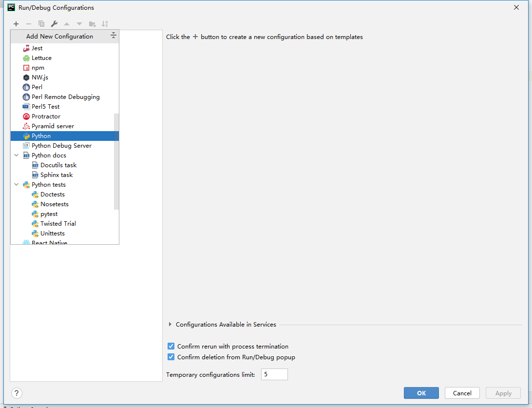Click the sort configurations alphabetically icon
Viewport: 532px width, 408px height.
coord(105,24)
